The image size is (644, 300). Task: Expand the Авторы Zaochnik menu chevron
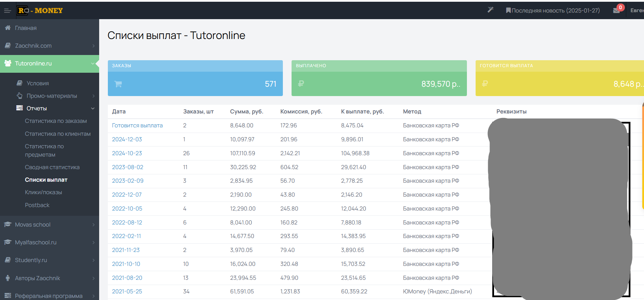(93, 278)
